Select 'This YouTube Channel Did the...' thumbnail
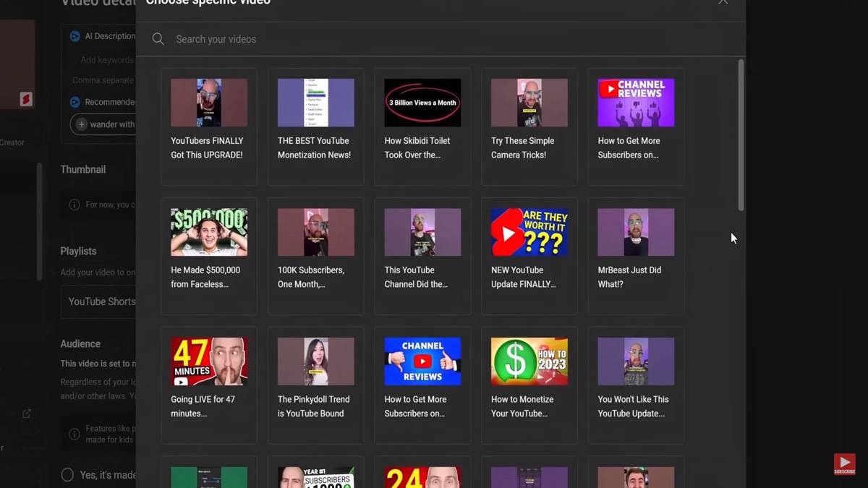The width and height of the screenshot is (868, 488). [x=422, y=232]
